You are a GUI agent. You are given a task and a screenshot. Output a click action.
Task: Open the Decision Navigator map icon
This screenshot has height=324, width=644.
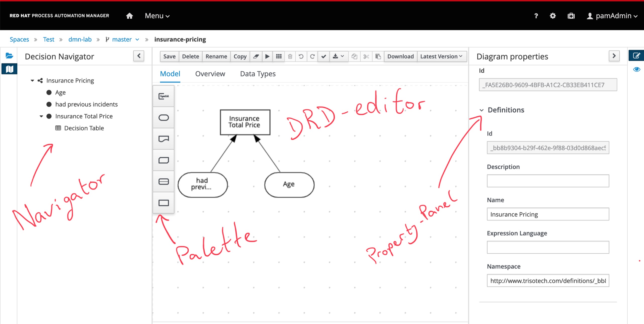coord(9,69)
